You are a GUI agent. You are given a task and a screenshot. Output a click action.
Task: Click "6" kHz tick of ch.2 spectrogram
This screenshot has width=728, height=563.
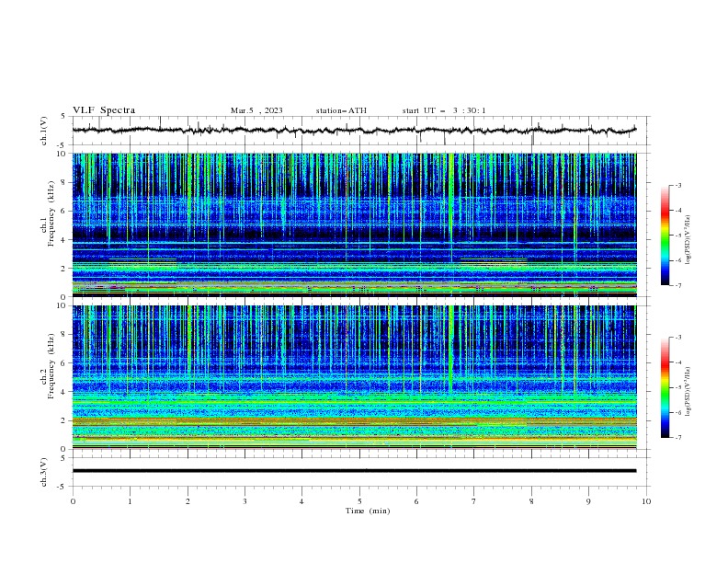[x=63, y=362]
